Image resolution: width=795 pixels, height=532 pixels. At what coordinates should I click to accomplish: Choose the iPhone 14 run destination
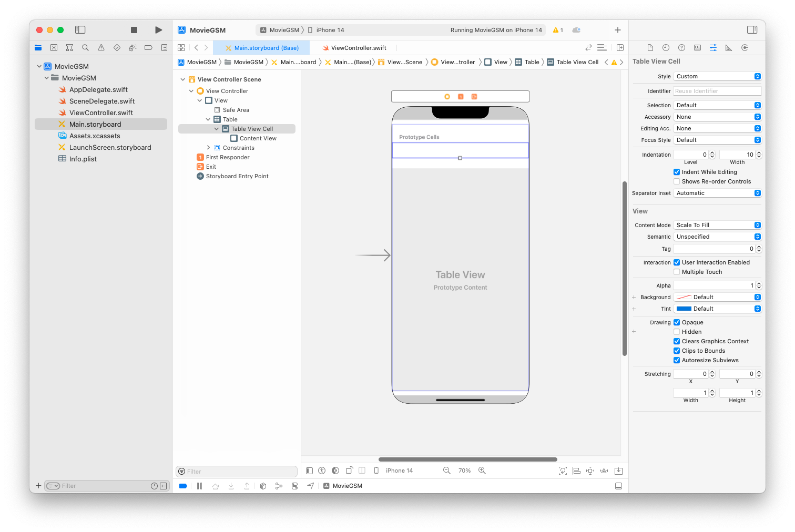click(x=326, y=30)
